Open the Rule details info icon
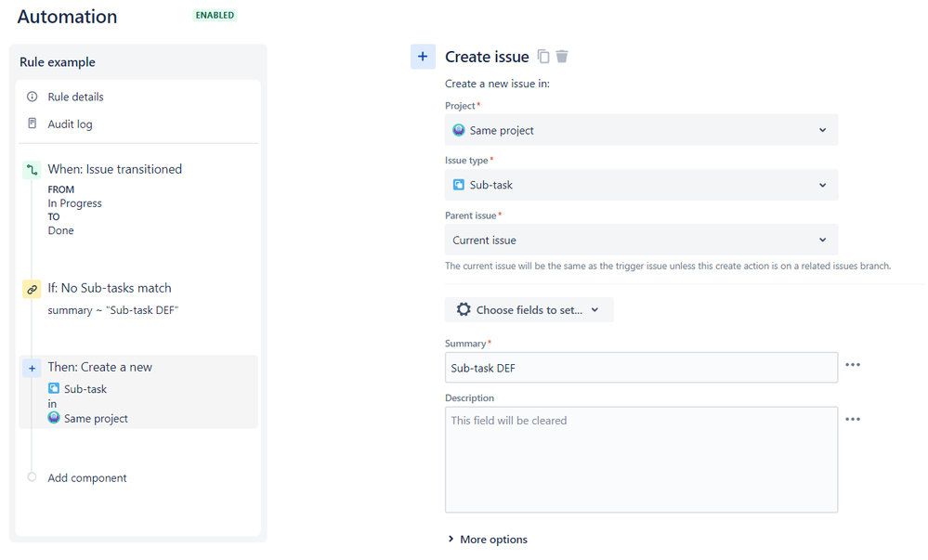Viewport: 928px width, 560px height. point(32,97)
